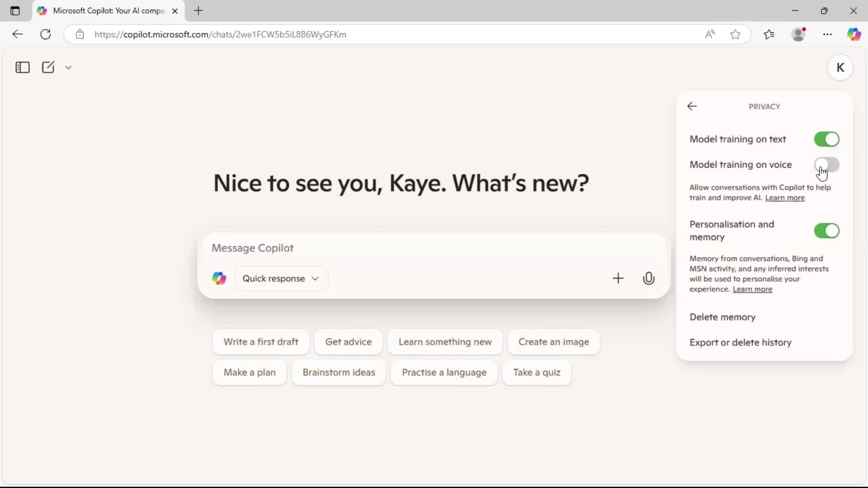Select Delete memory option

tap(722, 317)
